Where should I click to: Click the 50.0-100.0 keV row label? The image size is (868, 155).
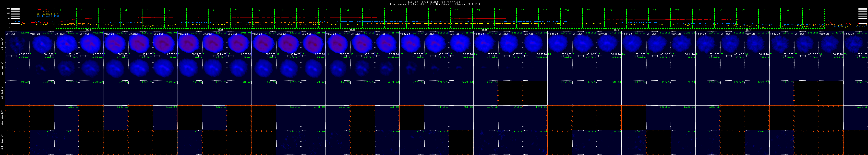click(2, 142)
